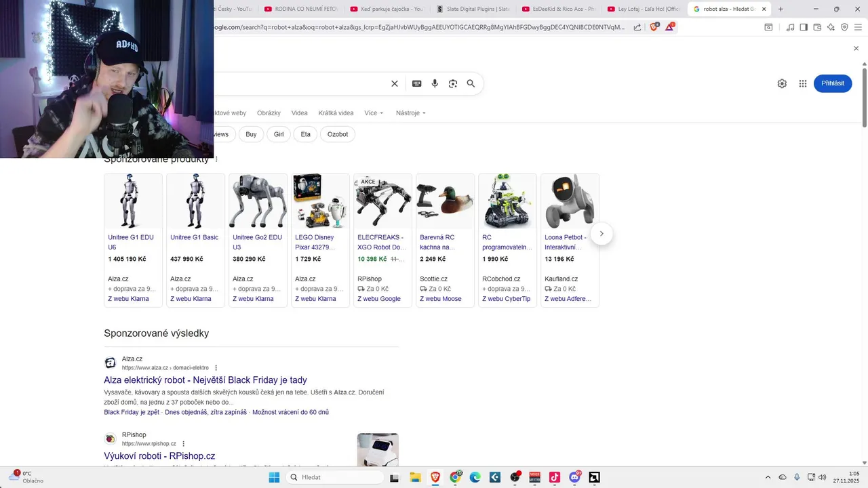Click the Brave Shields lion icon
868x488 pixels.
(x=654, y=27)
